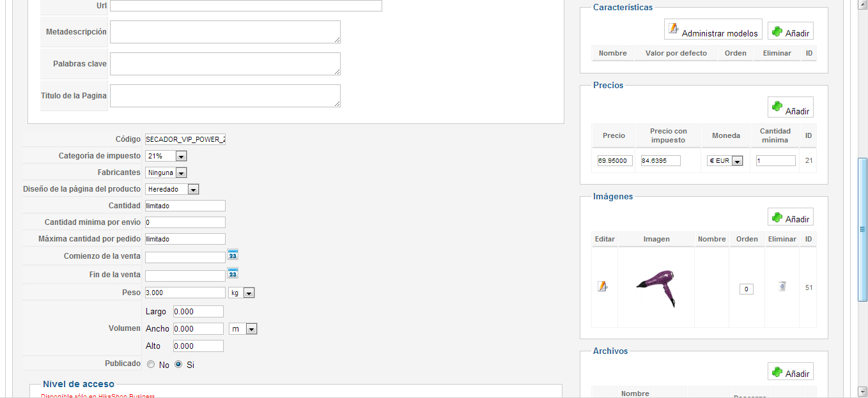Viewport: 868px width, 398px height.
Task: Click the hair dryer image thumbnail
Action: tap(656, 288)
